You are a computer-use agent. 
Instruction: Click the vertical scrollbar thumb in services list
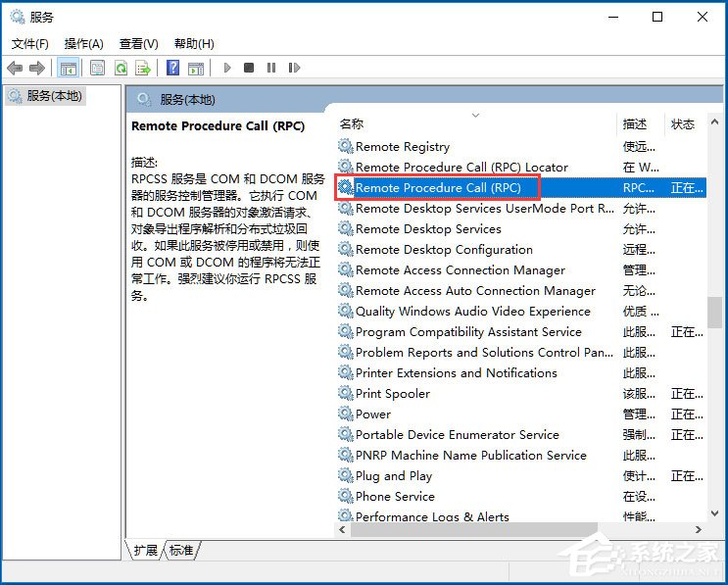coord(714,312)
